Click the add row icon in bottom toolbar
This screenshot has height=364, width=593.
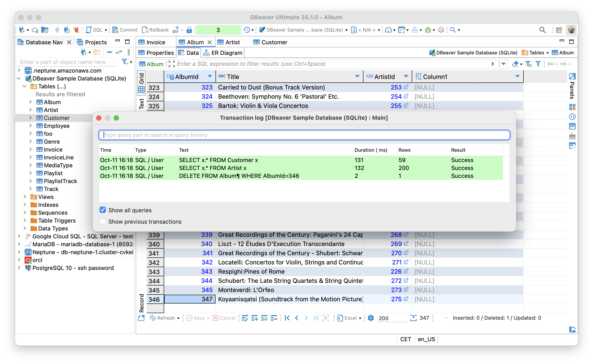[254, 318]
